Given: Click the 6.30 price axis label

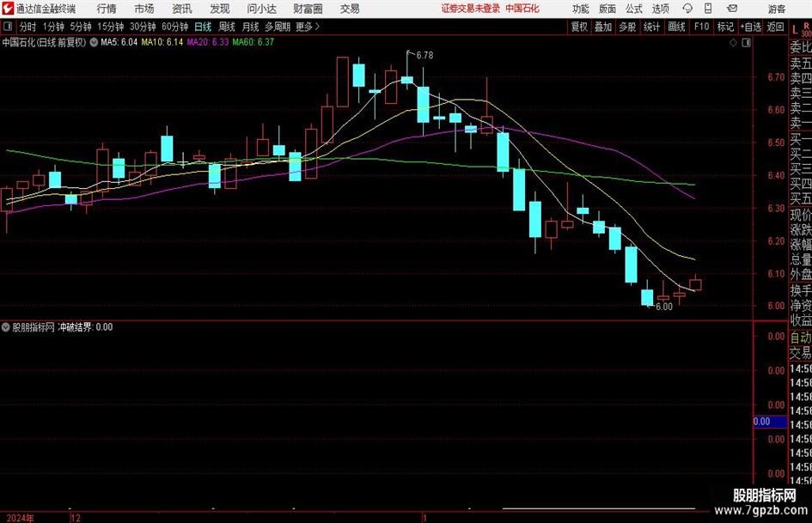Looking at the screenshot, I should point(776,208).
